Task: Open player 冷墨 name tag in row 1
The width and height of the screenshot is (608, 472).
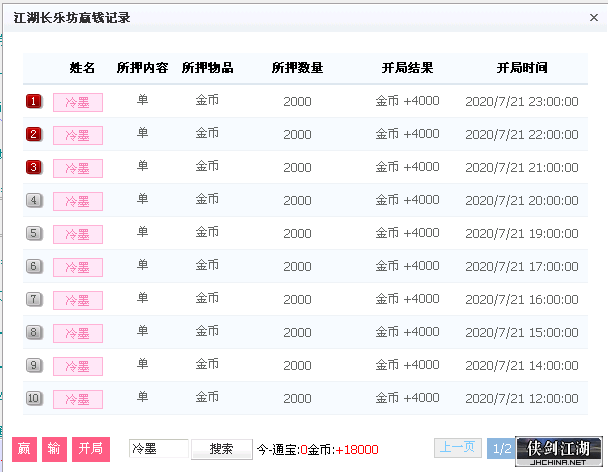Action: (x=78, y=102)
